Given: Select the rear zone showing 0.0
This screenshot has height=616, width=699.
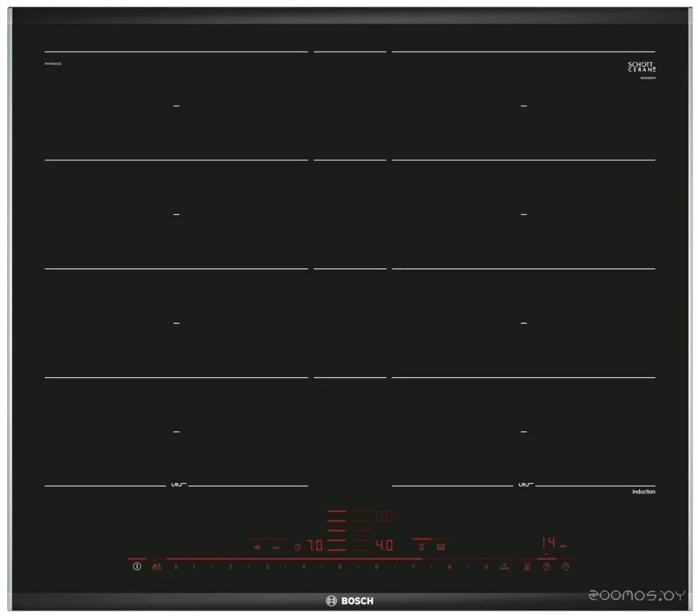Looking at the screenshot, I should click(x=384, y=516).
